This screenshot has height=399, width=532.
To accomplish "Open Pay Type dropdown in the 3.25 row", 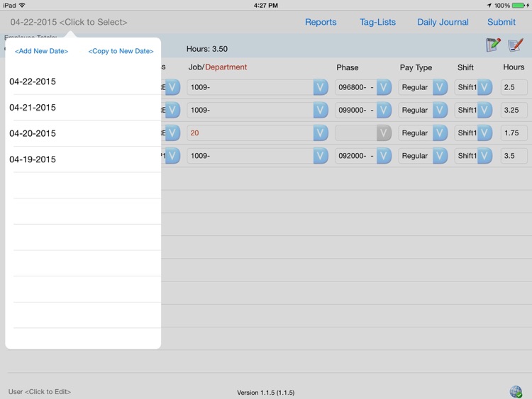I will pyautogui.click(x=440, y=110).
